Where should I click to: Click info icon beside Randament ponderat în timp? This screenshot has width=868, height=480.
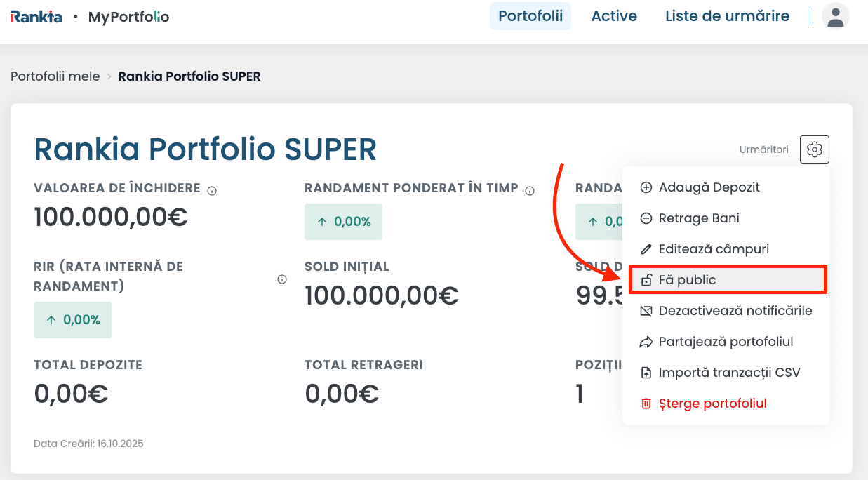click(x=530, y=190)
